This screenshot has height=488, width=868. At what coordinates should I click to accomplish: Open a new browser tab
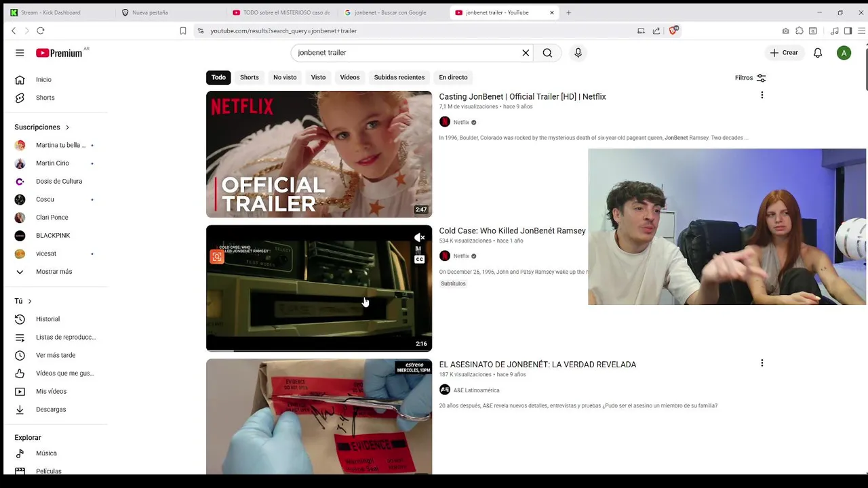(569, 12)
